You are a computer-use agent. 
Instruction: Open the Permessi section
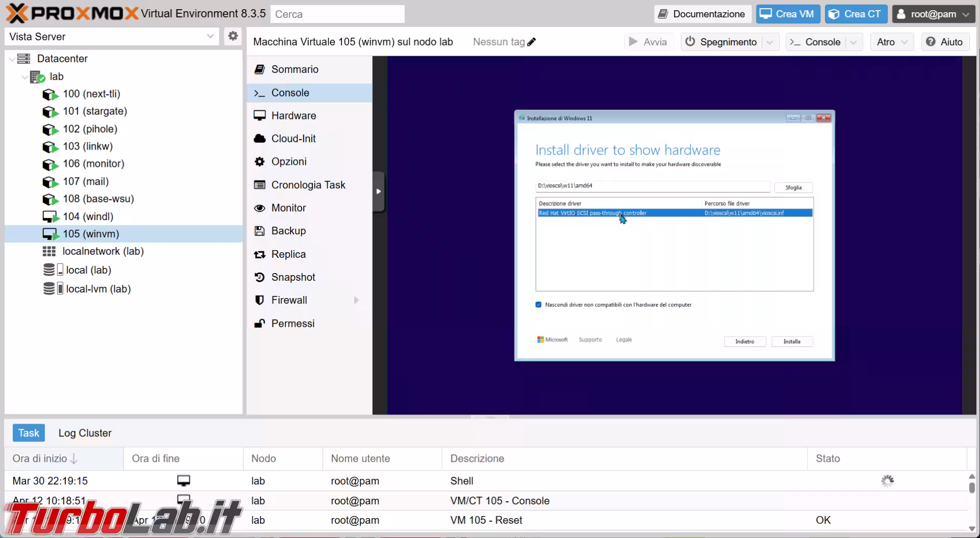(x=292, y=324)
